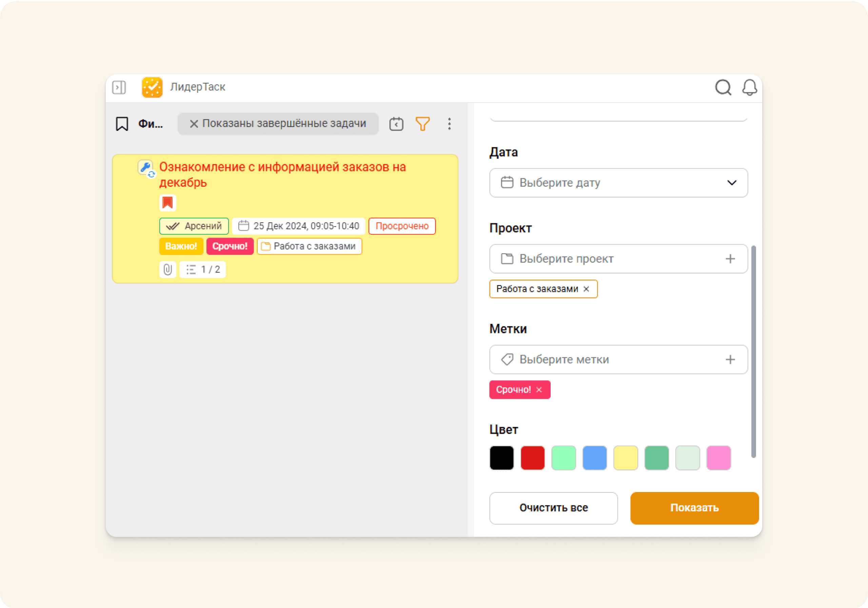Select the pink color swatch under Цвет

coord(718,458)
